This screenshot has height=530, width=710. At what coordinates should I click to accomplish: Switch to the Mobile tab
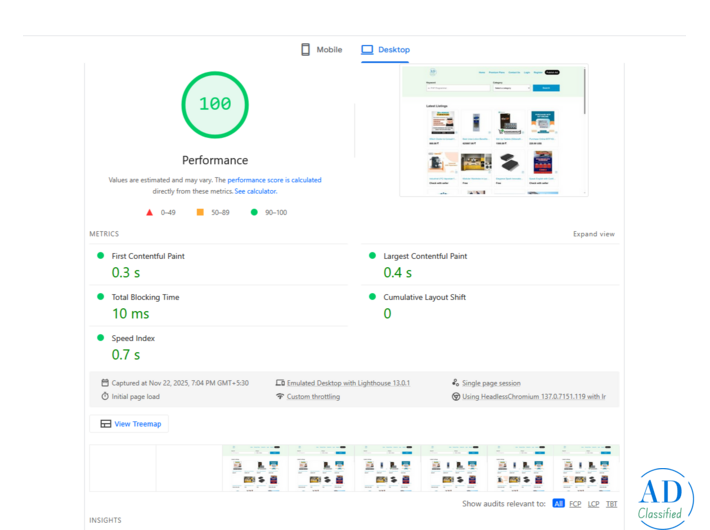click(x=322, y=49)
